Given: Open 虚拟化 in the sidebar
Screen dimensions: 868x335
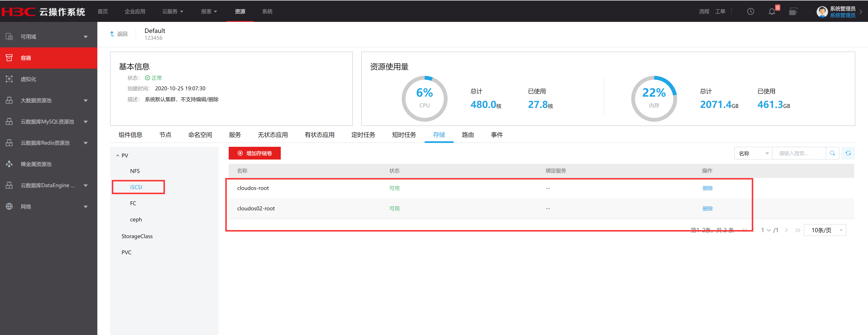Looking at the screenshot, I should [x=28, y=79].
